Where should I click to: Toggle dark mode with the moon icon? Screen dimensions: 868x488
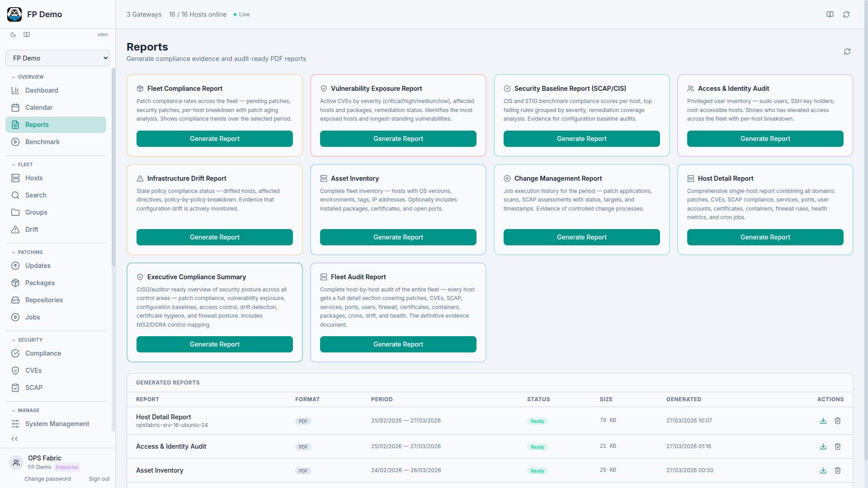pos(13,35)
